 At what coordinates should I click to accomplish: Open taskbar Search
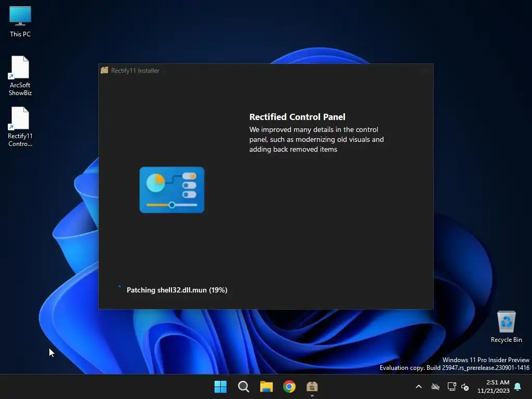(x=243, y=387)
